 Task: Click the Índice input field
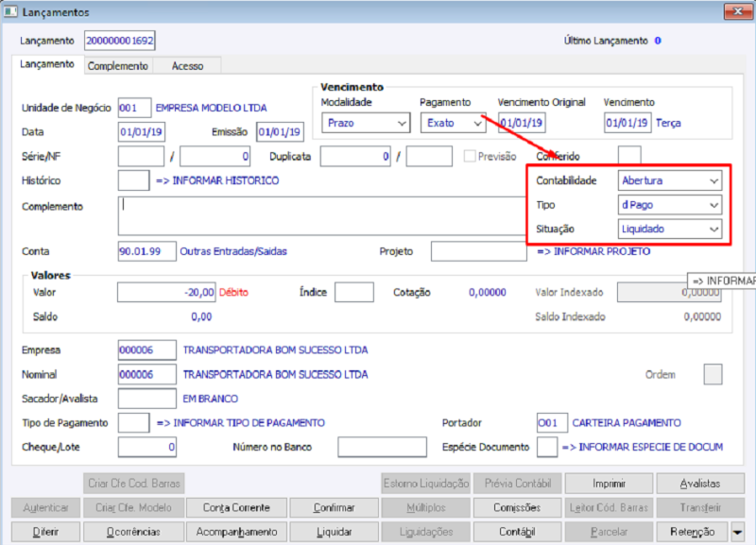(353, 293)
